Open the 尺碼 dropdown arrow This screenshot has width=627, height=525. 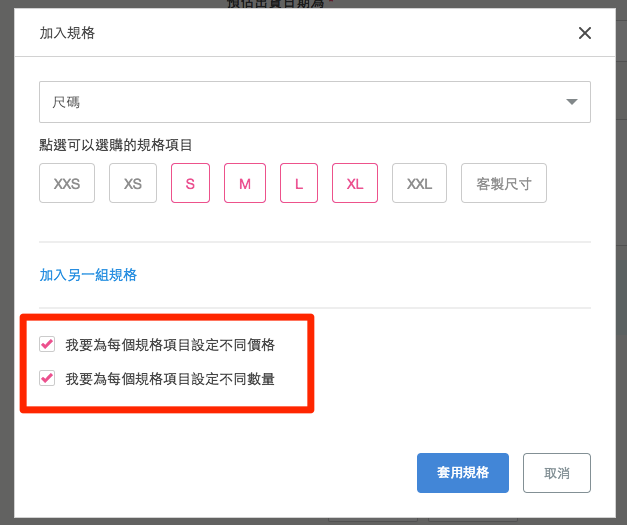(x=572, y=102)
